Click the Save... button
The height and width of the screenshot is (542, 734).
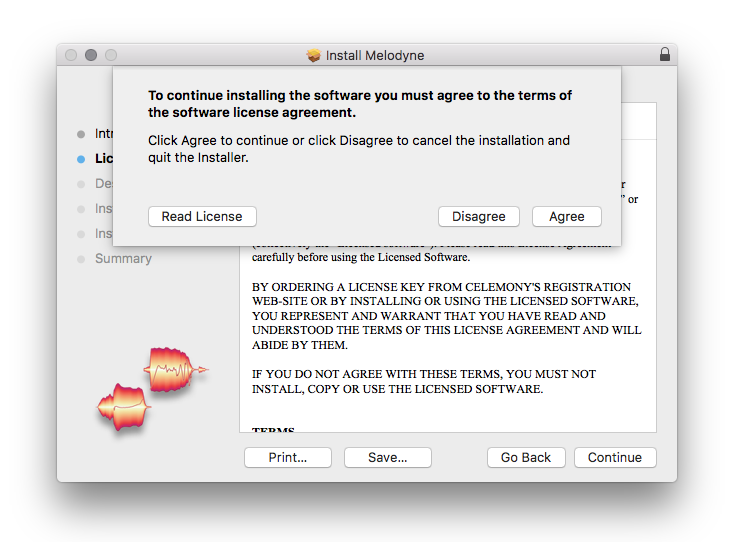point(388,457)
